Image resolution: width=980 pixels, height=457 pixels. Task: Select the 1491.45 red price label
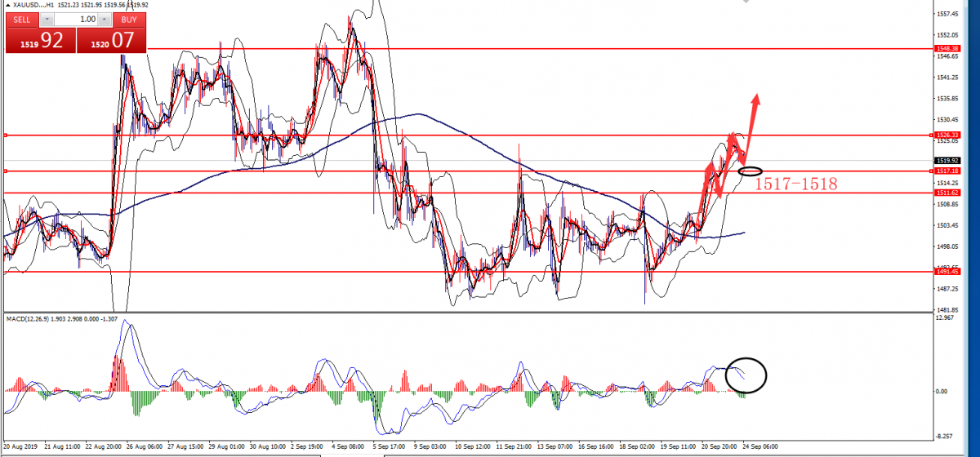click(948, 272)
